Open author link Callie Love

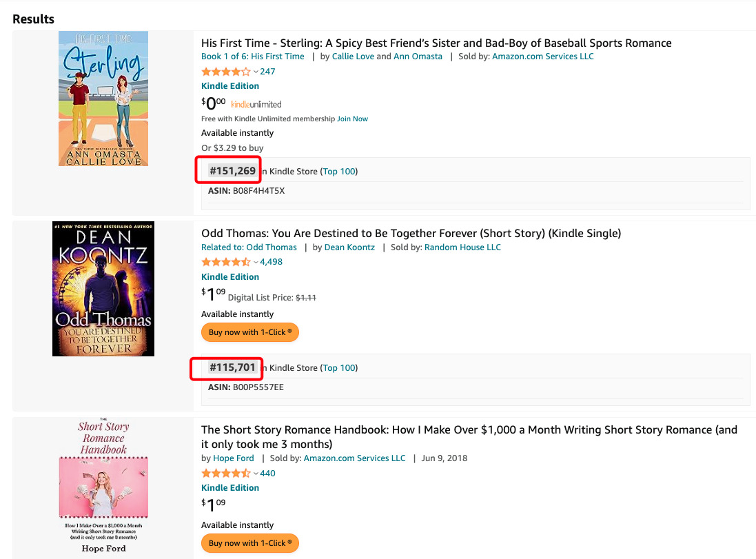click(353, 57)
